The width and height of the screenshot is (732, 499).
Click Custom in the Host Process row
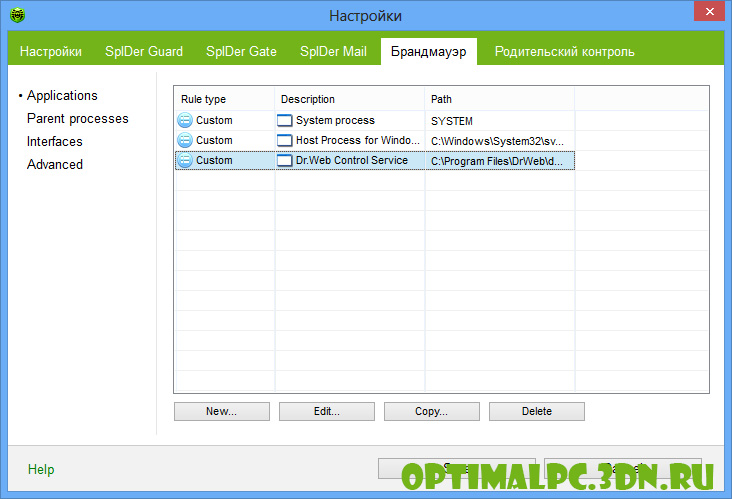(x=214, y=140)
